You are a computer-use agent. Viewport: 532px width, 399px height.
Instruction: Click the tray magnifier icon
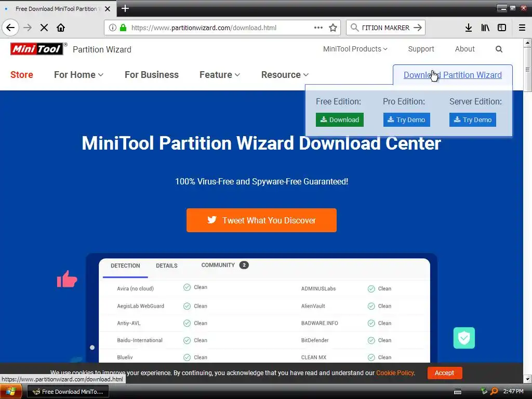coord(494,392)
